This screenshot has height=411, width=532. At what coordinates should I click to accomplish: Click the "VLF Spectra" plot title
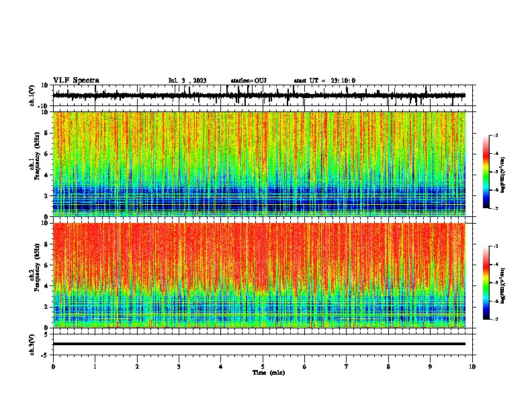(x=76, y=81)
